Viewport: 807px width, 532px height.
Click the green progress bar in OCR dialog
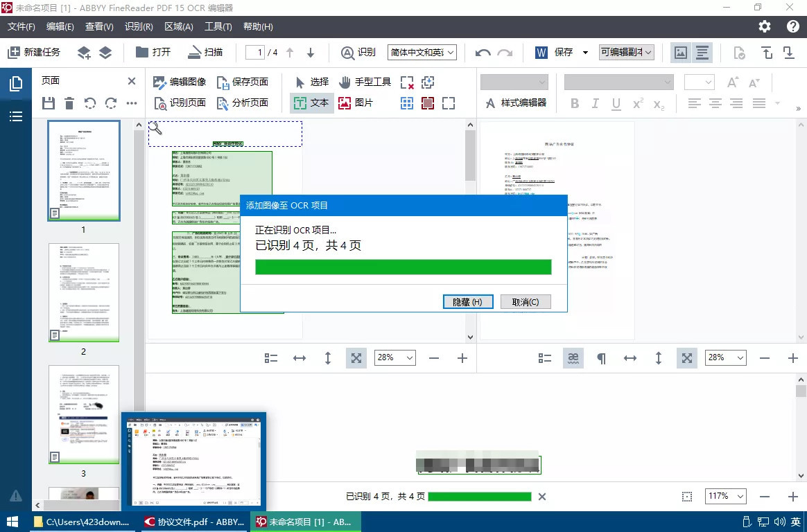click(x=403, y=267)
